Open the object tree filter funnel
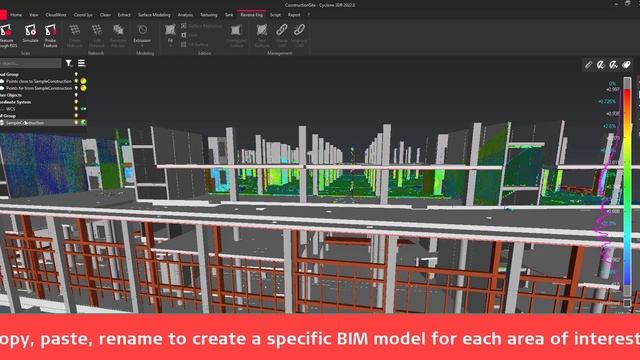 [69, 63]
